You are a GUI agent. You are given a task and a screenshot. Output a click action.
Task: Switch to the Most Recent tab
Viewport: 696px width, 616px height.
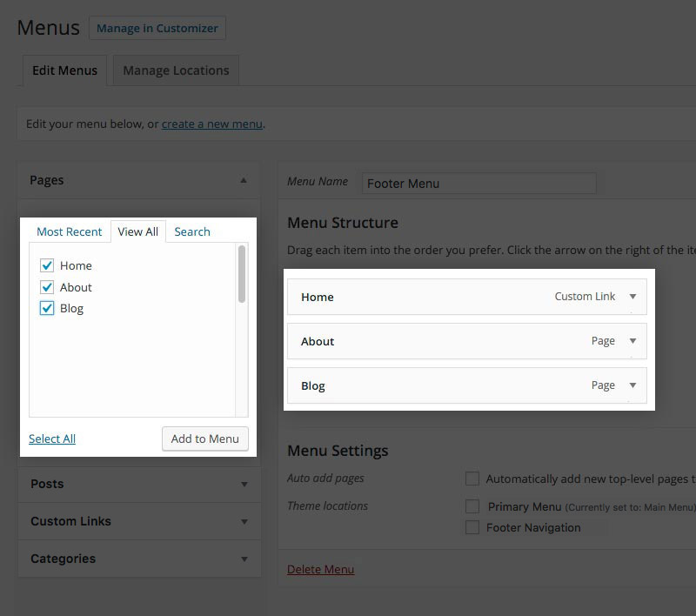pyautogui.click(x=69, y=231)
